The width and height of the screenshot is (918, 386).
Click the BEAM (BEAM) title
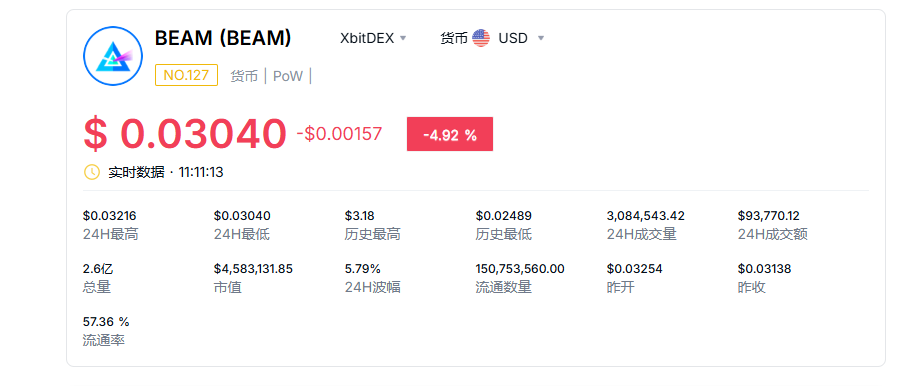222,38
